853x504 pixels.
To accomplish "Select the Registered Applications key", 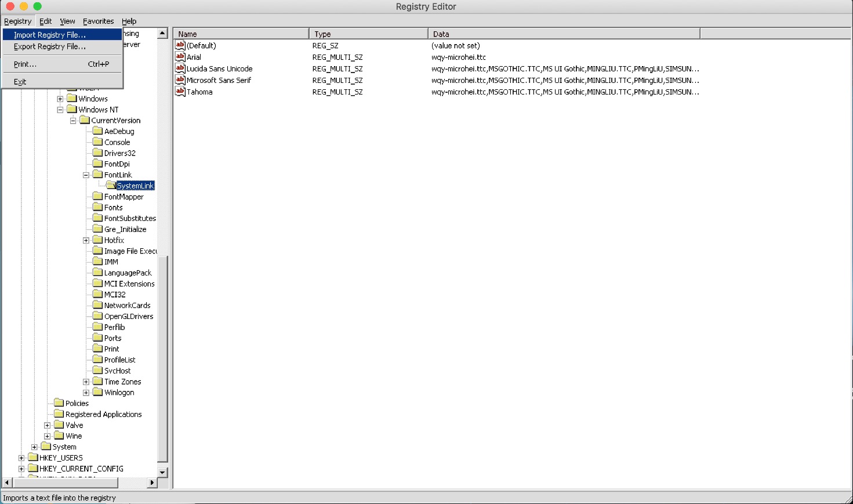I will [x=103, y=414].
